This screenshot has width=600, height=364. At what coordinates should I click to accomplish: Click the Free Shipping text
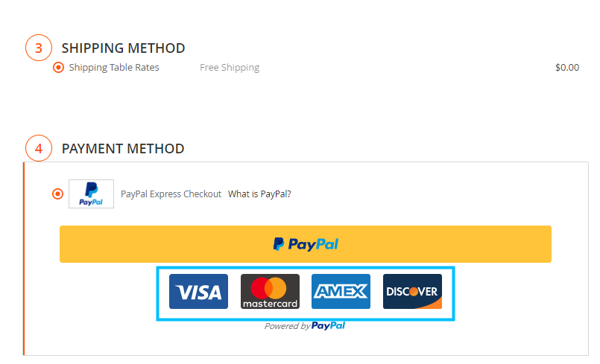click(x=230, y=68)
